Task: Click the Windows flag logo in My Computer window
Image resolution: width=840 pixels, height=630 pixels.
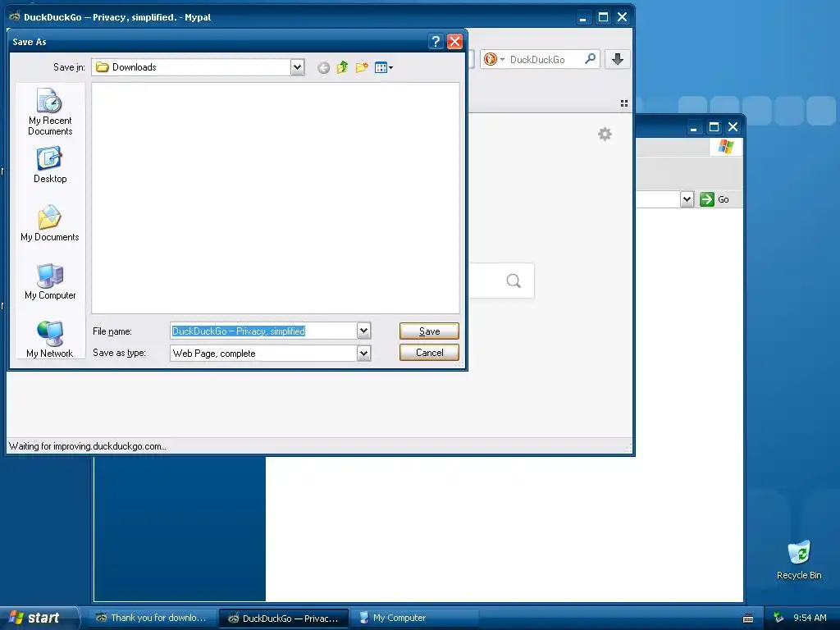Action: (726, 146)
